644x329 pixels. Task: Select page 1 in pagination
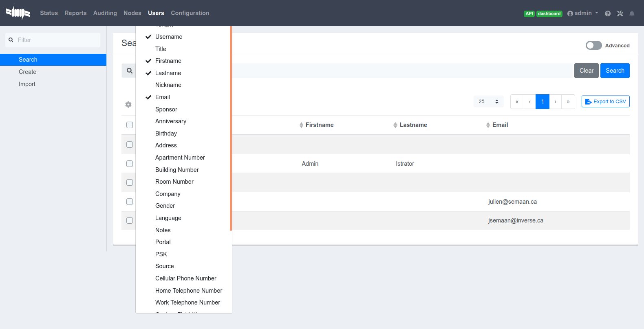pos(543,102)
